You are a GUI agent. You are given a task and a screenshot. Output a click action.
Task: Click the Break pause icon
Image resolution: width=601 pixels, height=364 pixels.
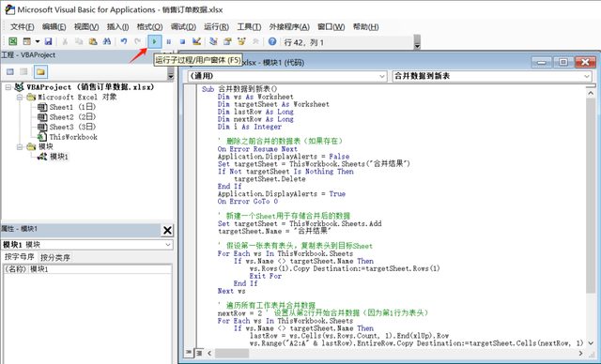(x=169, y=41)
